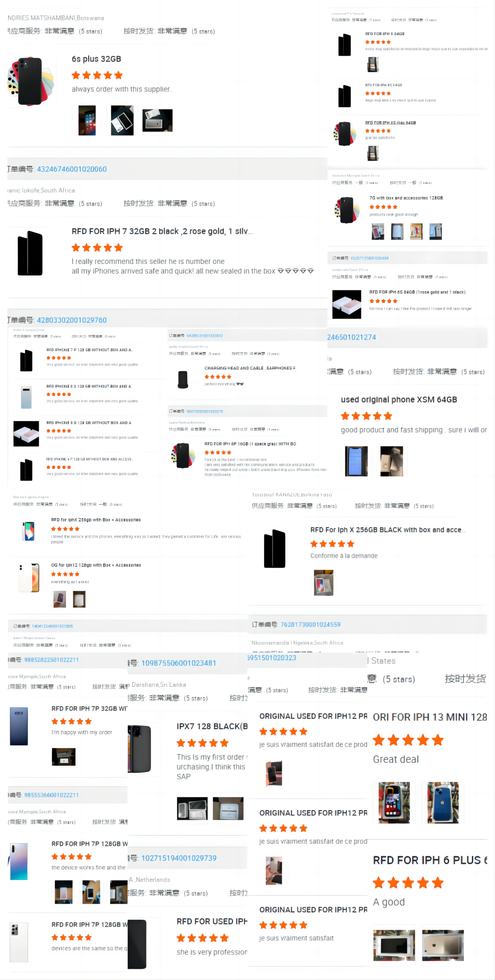View red iPhone photo under ORI FOR IPH 13 MINI
Screen dimensions: 495x980
394,803
